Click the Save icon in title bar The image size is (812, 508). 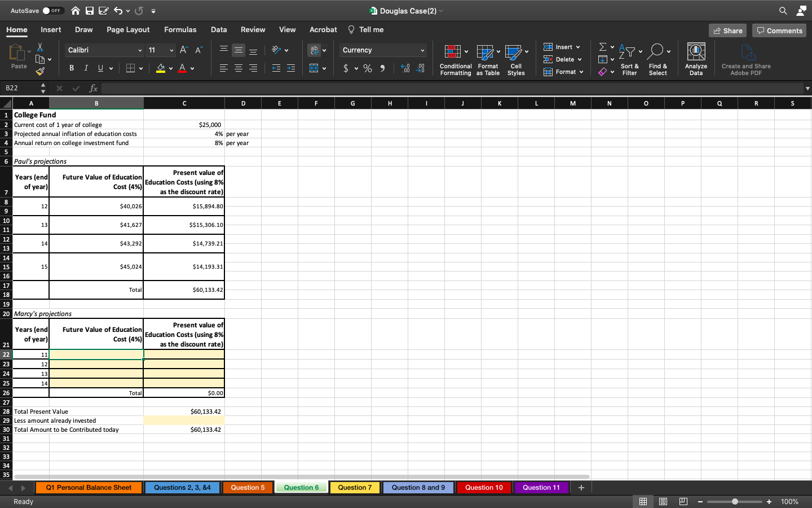pos(90,11)
